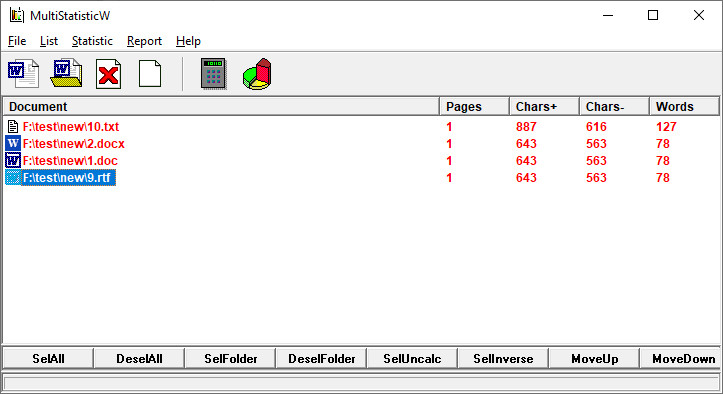This screenshot has height=394, width=723.
Task: Open the File menu
Action: [17, 41]
